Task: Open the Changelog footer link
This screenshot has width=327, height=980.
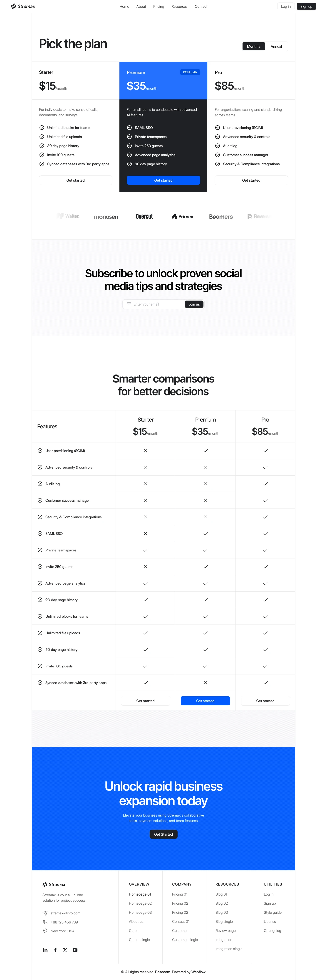Action: (x=272, y=931)
